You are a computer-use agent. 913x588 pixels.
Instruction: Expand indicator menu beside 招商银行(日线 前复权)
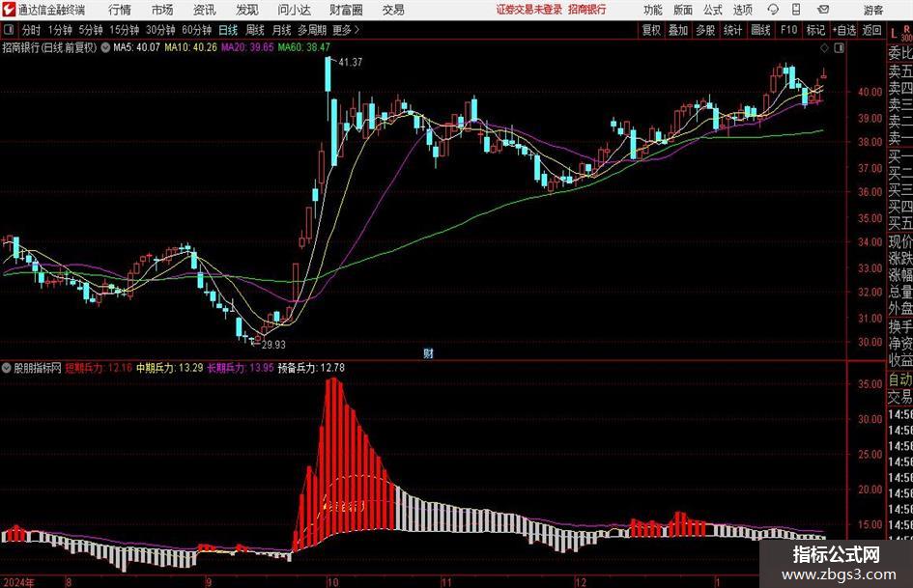[105, 47]
